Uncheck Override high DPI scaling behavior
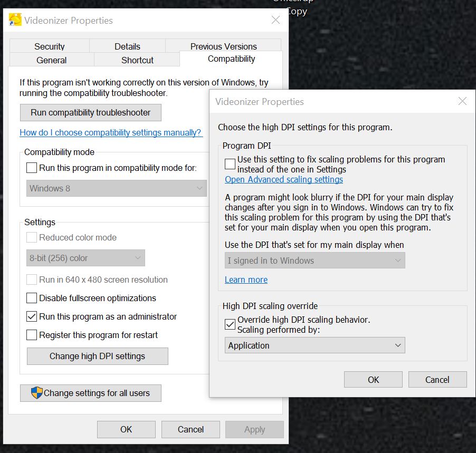The width and height of the screenshot is (476, 453). click(230, 324)
